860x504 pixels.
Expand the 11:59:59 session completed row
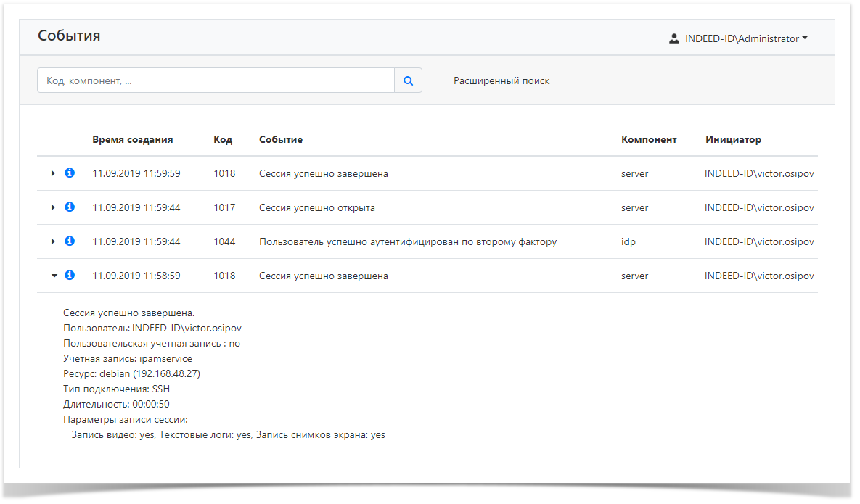click(x=53, y=173)
